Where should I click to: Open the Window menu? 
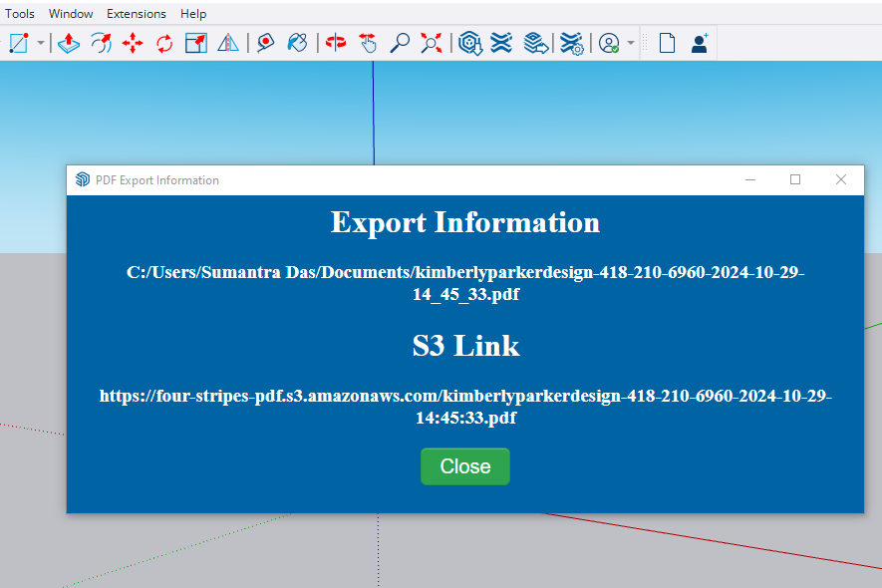pyautogui.click(x=71, y=13)
